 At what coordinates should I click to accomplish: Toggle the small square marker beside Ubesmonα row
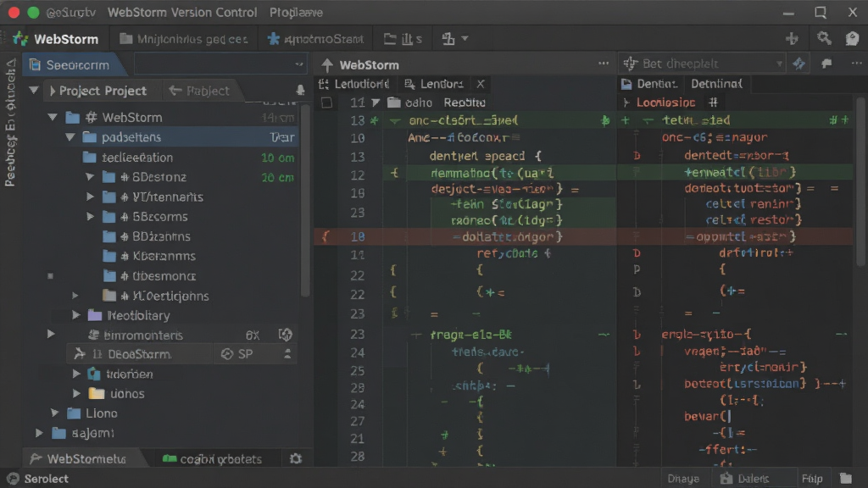(x=50, y=275)
